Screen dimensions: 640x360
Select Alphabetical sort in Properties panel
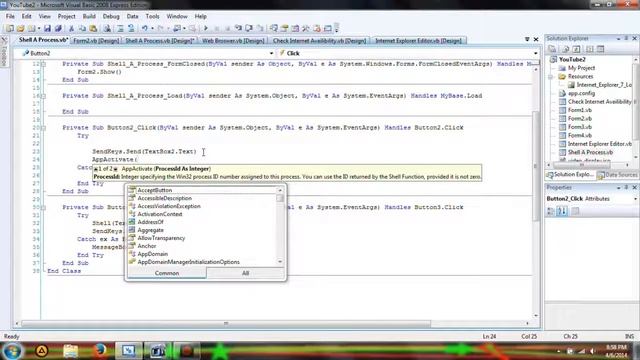coord(562,211)
